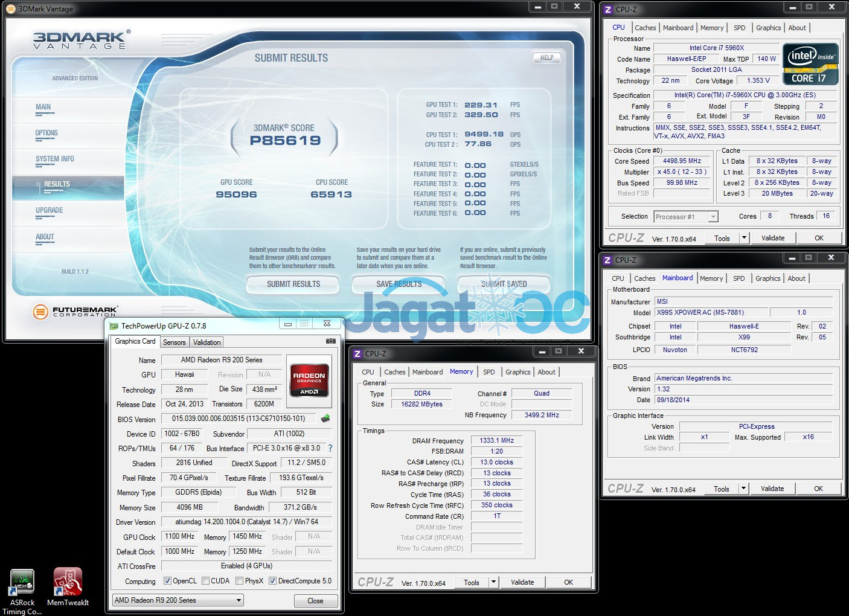Toggle the PhysX checkbox
849x616 pixels.
click(x=240, y=581)
